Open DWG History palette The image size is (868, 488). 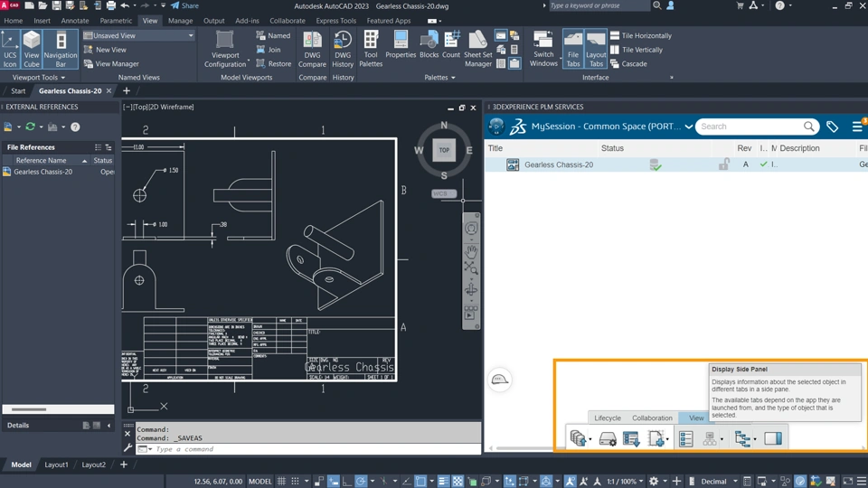pyautogui.click(x=343, y=49)
